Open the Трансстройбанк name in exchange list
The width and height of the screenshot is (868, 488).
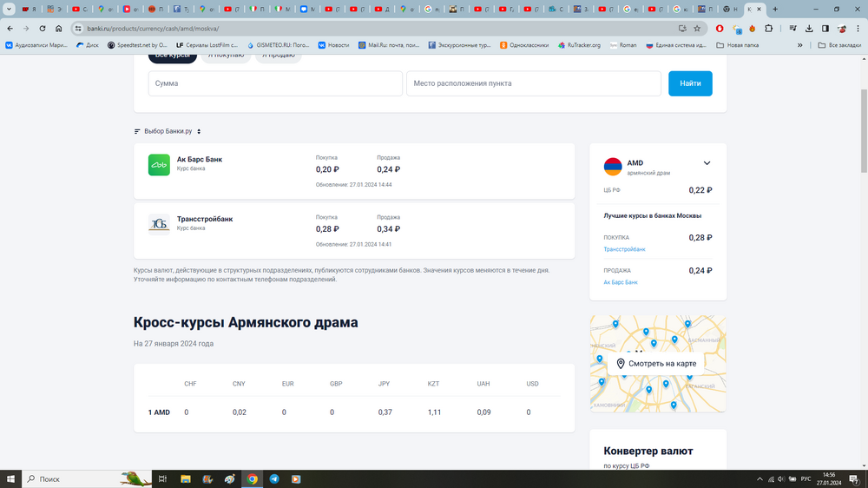tap(205, 219)
